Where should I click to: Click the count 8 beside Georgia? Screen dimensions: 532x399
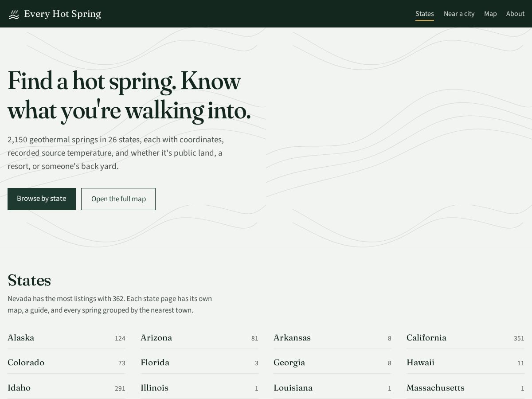[x=390, y=363]
